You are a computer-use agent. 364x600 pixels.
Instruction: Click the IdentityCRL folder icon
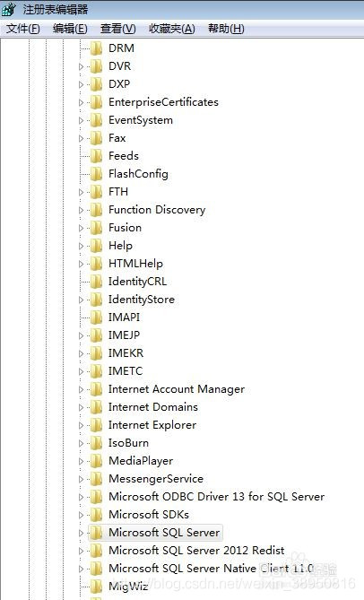click(96, 282)
